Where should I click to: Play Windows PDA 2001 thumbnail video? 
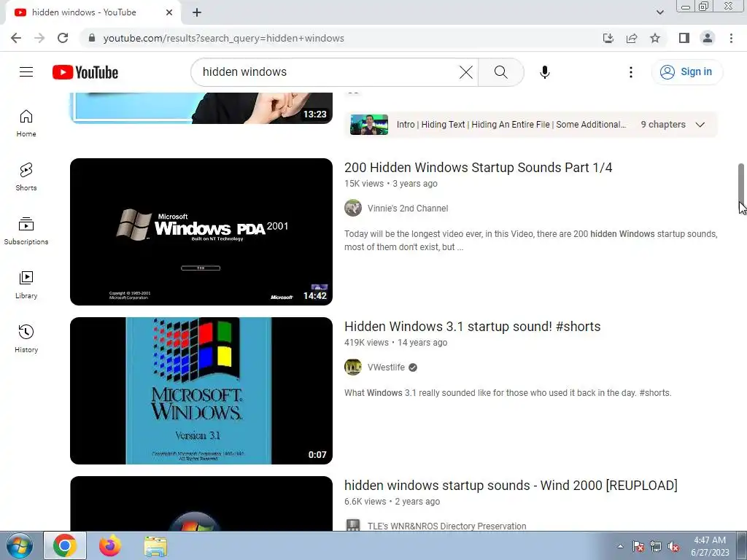(x=201, y=231)
